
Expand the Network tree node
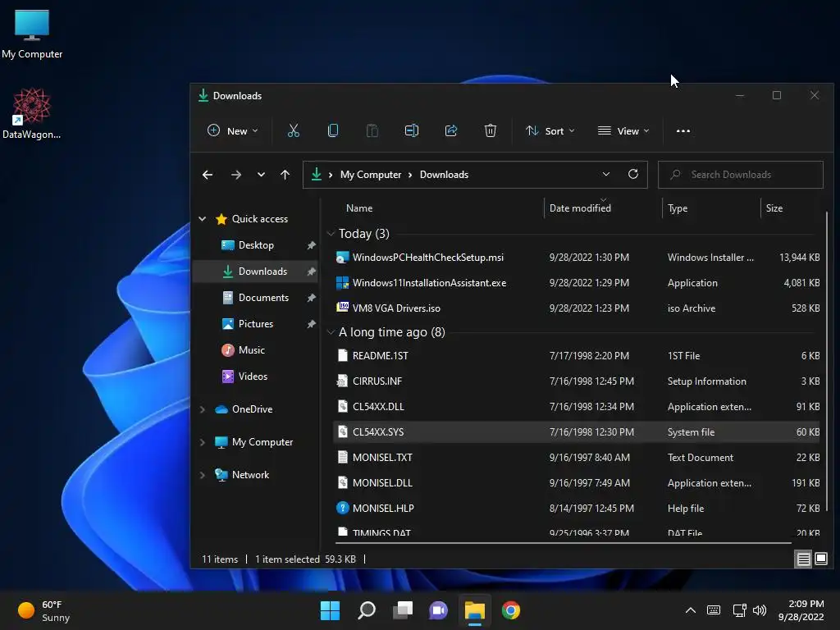point(203,475)
